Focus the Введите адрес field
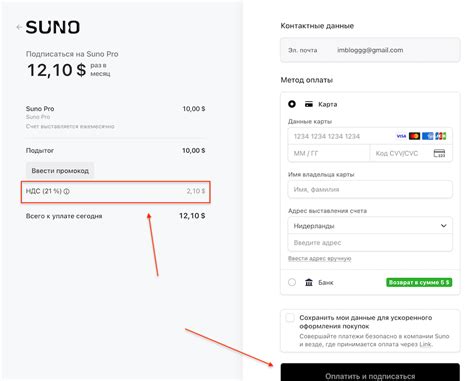The width and height of the screenshot is (474, 381). pos(370,243)
